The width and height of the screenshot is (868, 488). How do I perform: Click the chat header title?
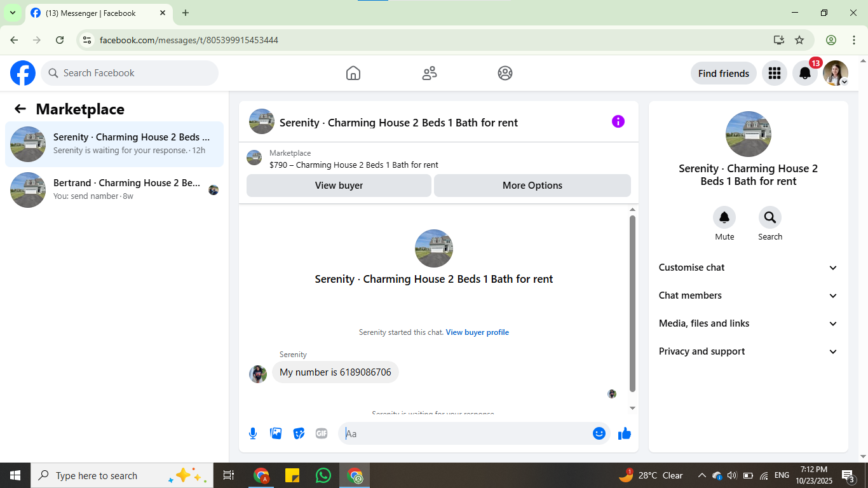[x=398, y=123]
